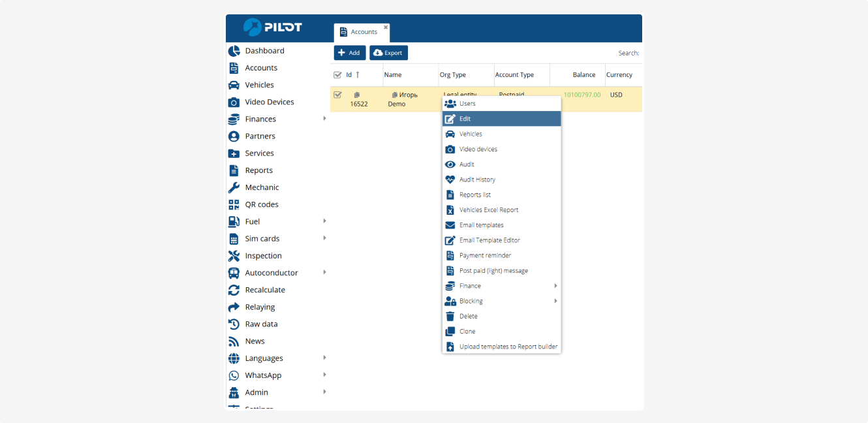
Task: Expand the Blocking submenu in context menu
Action: click(555, 301)
